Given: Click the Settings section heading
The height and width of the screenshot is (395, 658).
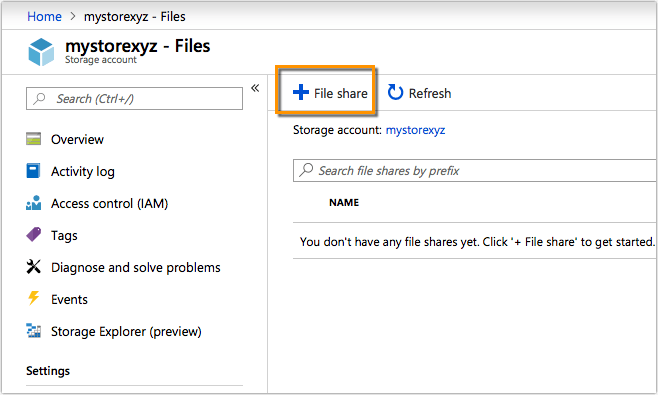Looking at the screenshot, I should pyautogui.click(x=48, y=371).
